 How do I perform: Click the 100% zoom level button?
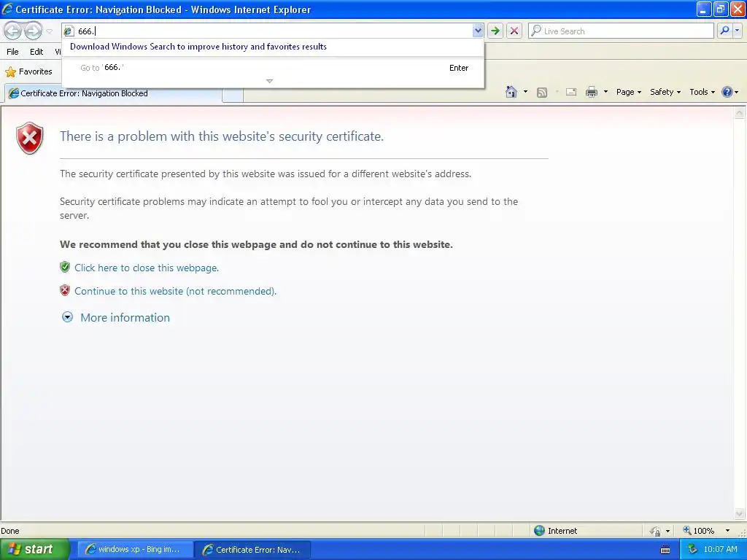click(699, 531)
